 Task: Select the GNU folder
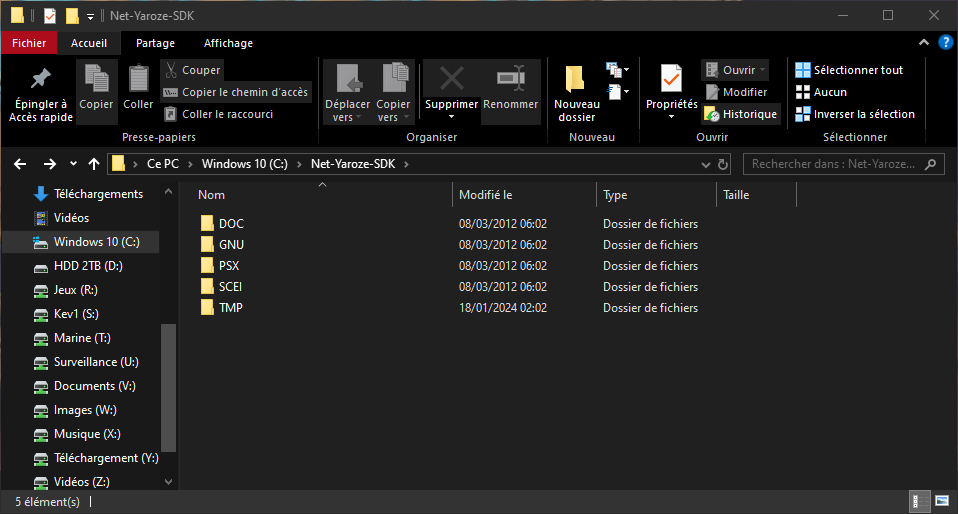tap(222, 244)
